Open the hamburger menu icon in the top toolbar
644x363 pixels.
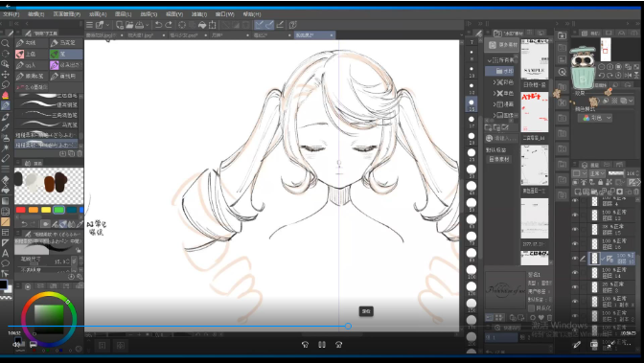tap(89, 25)
